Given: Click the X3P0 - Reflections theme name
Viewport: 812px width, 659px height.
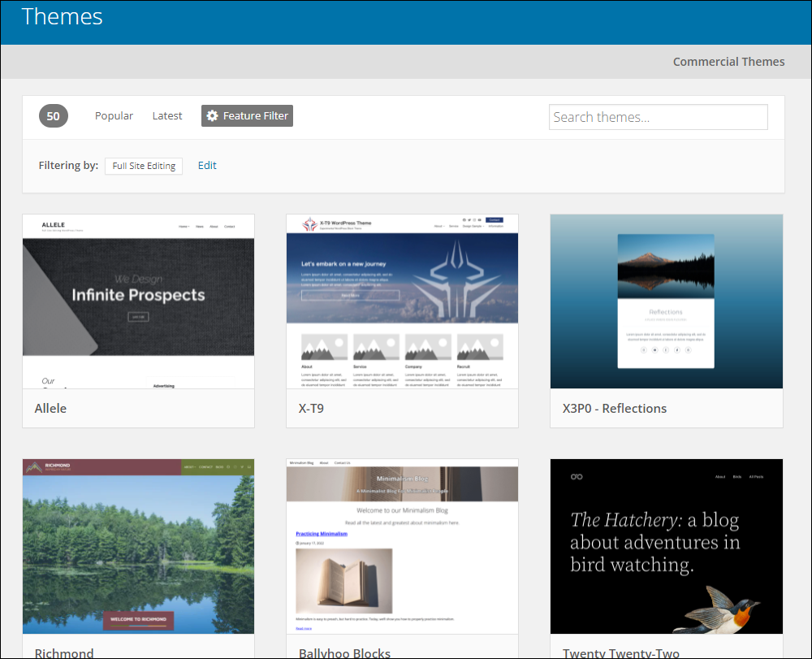Looking at the screenshot, I should pyautogui.click(x=615, y=408).
